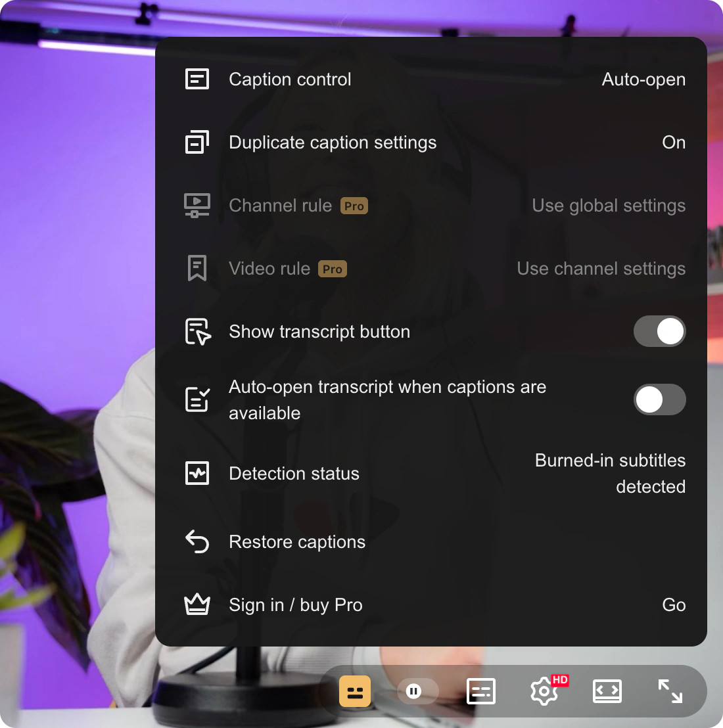Click the Detection status pulse icon
The height and width of the screenshot is (728, 723).
197,473
